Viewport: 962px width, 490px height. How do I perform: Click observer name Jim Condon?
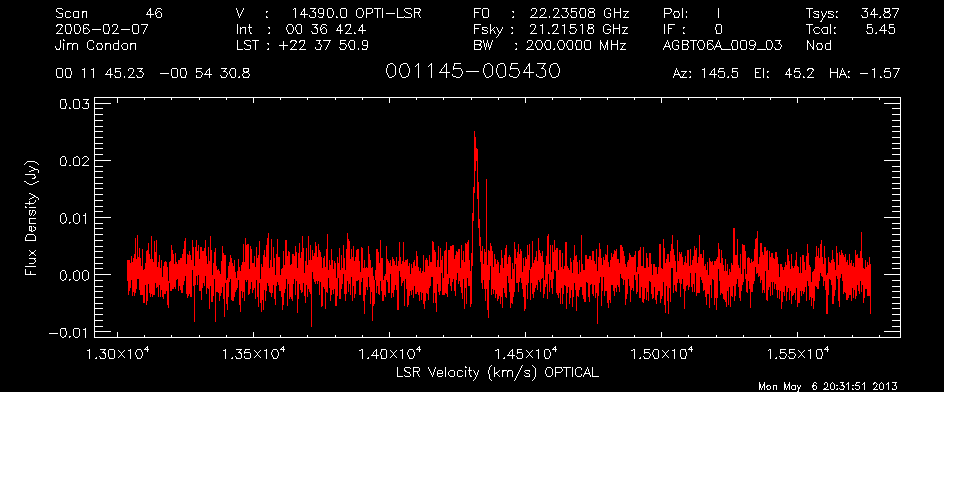pyautogui.click(x=96, y=45)
